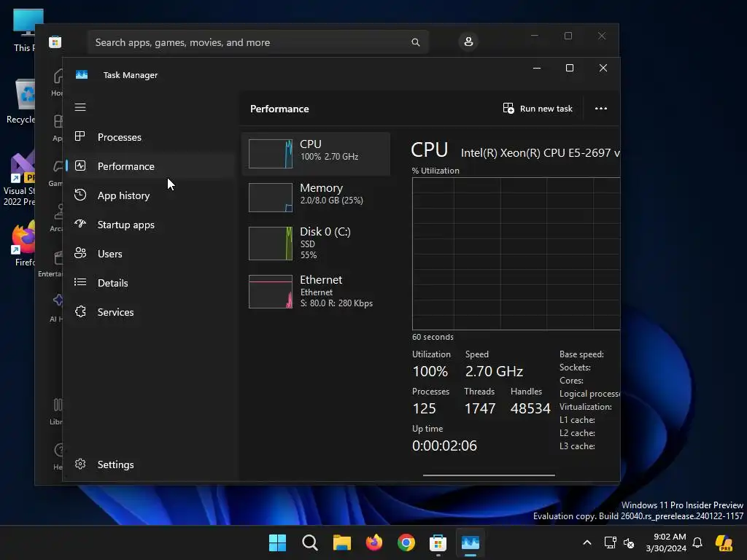Open the Windows Start menu

click(277, 542)
